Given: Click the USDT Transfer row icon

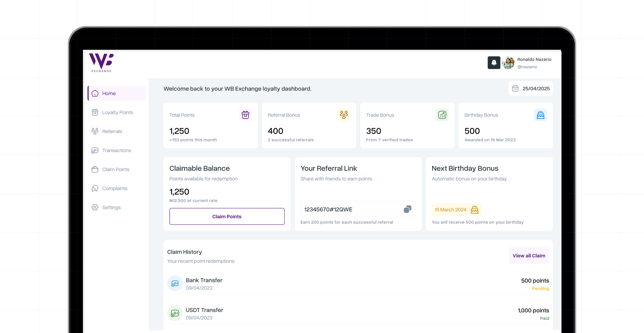Looking at the screenshot, I should [175, 313].
